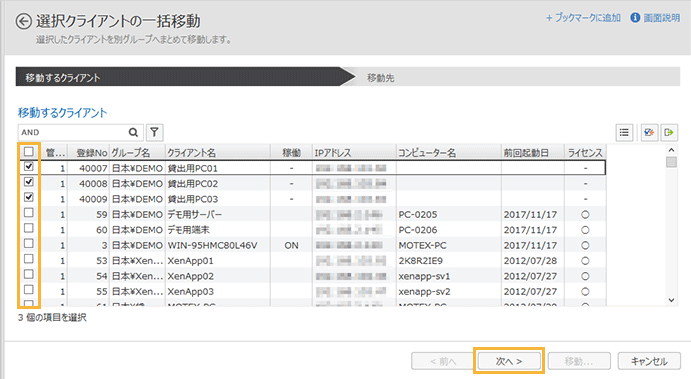
Task: Select the デモ用端末 client name cell
Action: [218, 230]
